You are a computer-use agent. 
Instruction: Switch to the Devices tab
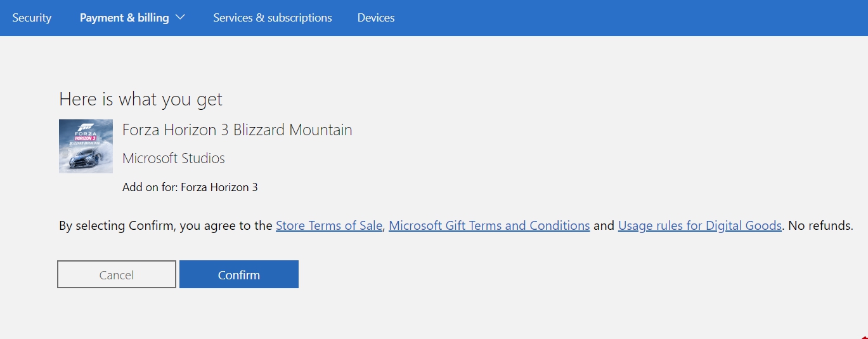click(x=376, y=18)
